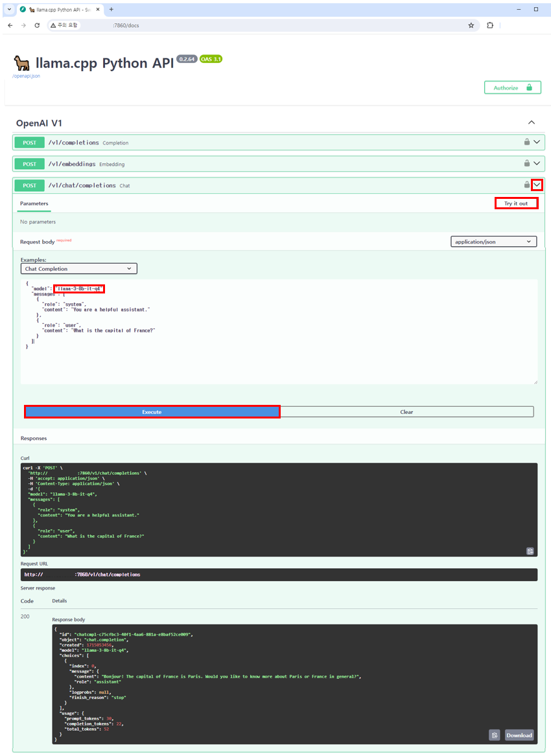Collapse the OpenAI V1 section

531,122
